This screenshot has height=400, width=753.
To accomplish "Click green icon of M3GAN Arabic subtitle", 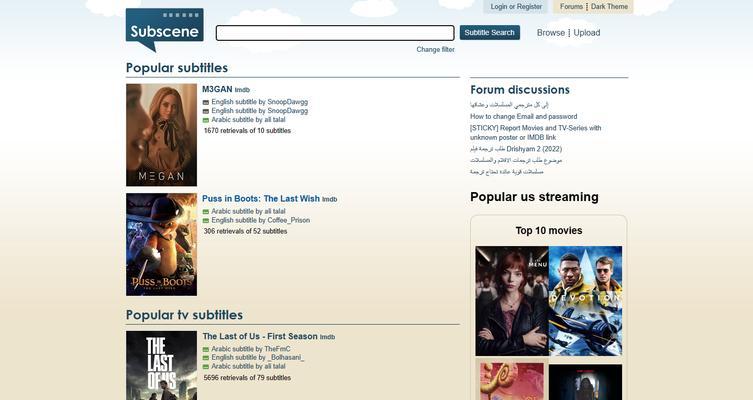I will pos(206,120).
